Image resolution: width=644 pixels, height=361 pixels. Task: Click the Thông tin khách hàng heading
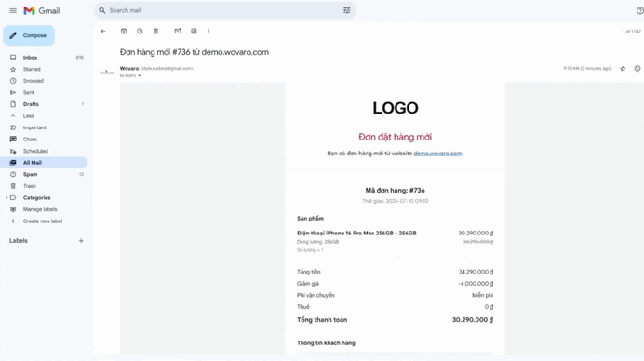[326, 343]
